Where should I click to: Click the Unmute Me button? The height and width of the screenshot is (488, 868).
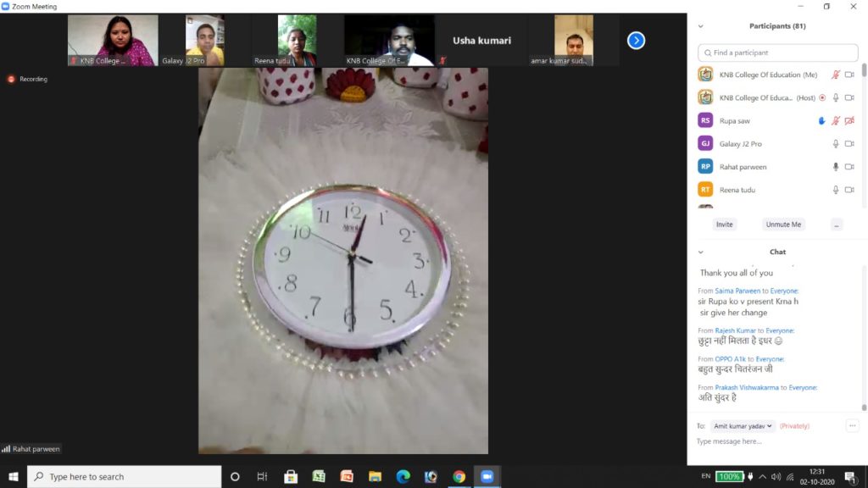point(783,225)
